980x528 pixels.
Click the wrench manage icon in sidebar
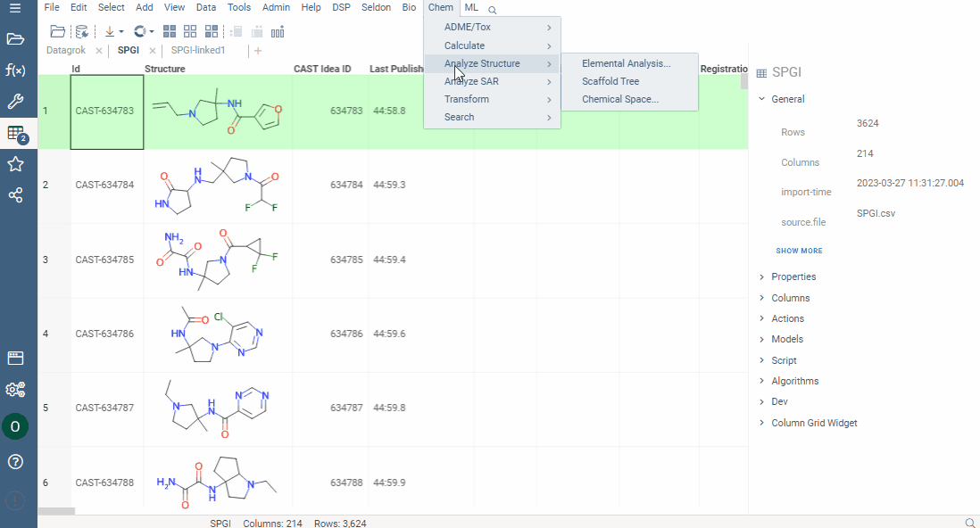[15, 101]
